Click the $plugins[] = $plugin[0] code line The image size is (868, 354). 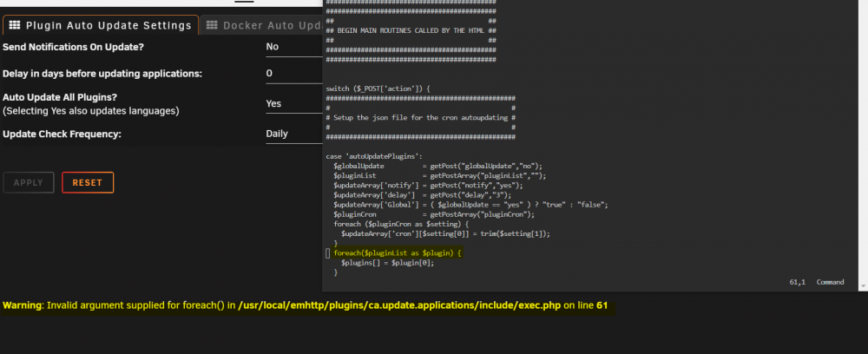pyautogui.click(x=387, y=263)
